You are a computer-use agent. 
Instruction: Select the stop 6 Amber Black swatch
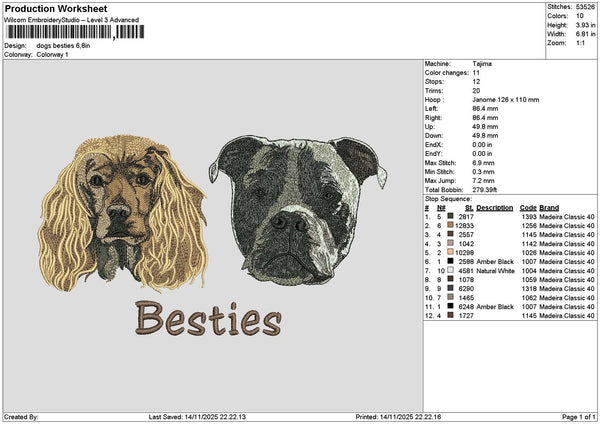451,261
